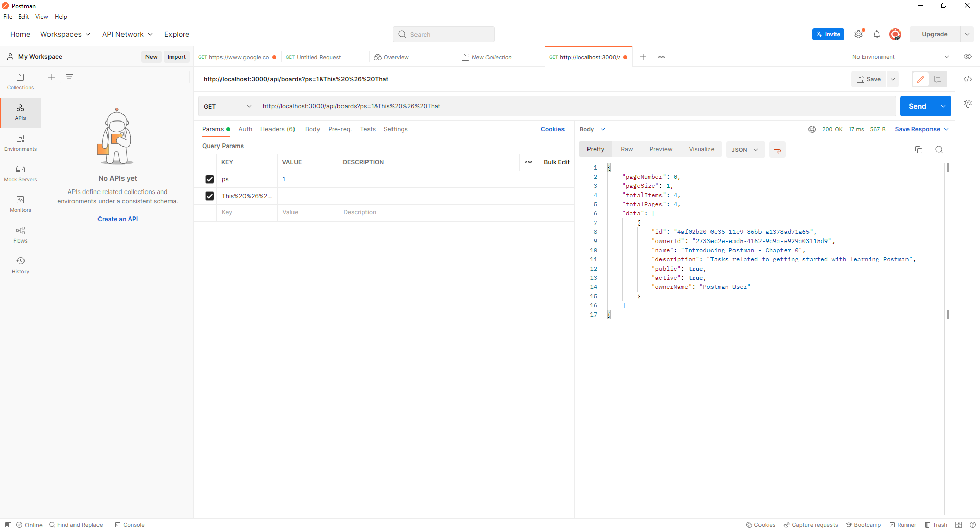
Task: Copy the response body with copy icon
Action: tap(919, 150)
